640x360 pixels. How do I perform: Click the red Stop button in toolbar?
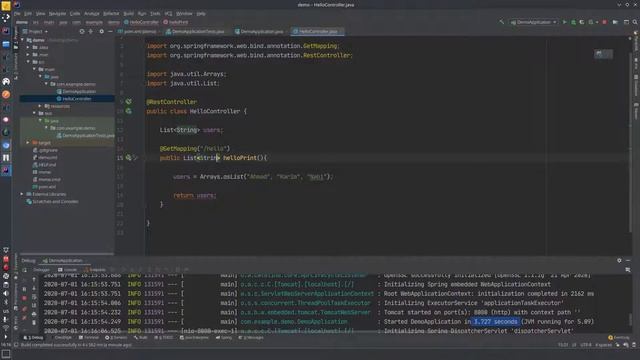pyautogui.click(x=604, y=22)
